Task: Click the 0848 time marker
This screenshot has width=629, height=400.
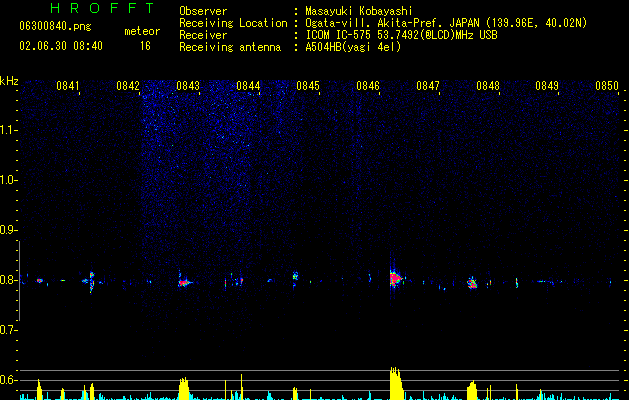Action: pyautogui.click(x=488, y=86)
